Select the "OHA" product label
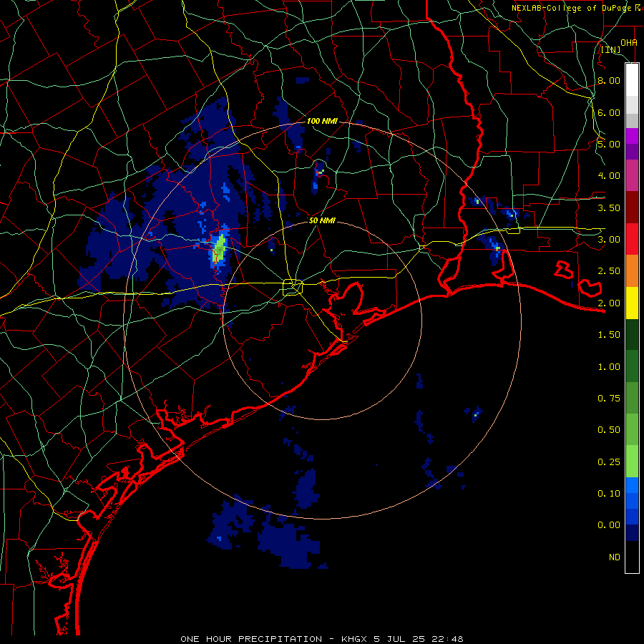The width and height of the screenshot is (644, 644). (629, 43)
